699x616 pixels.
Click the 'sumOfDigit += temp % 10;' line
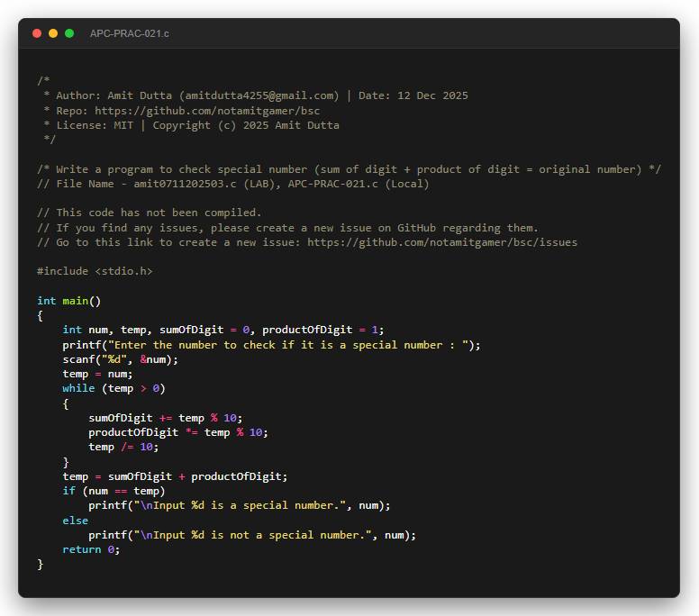tap(166, 418)
